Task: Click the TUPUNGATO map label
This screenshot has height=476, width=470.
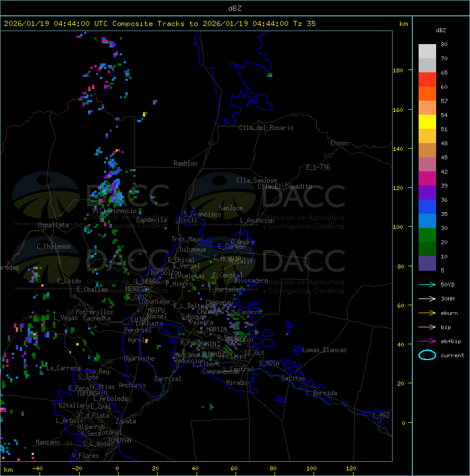Action: coord(92,393)
